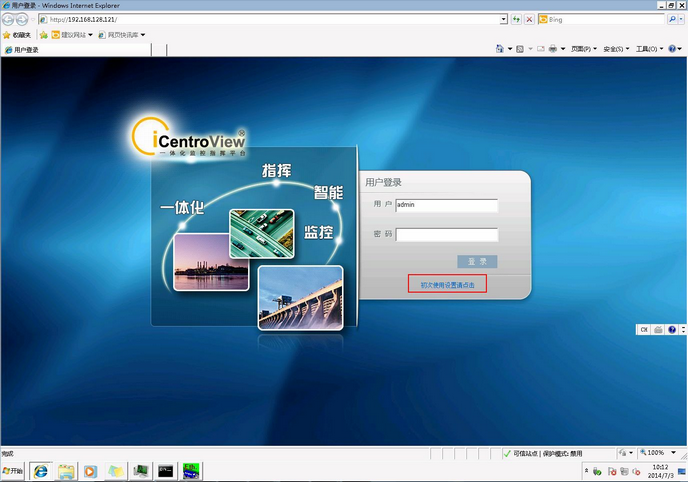688x482 pixels.
Task: Open the 建议网站 suggested sites link
Action: coord(72,35)
